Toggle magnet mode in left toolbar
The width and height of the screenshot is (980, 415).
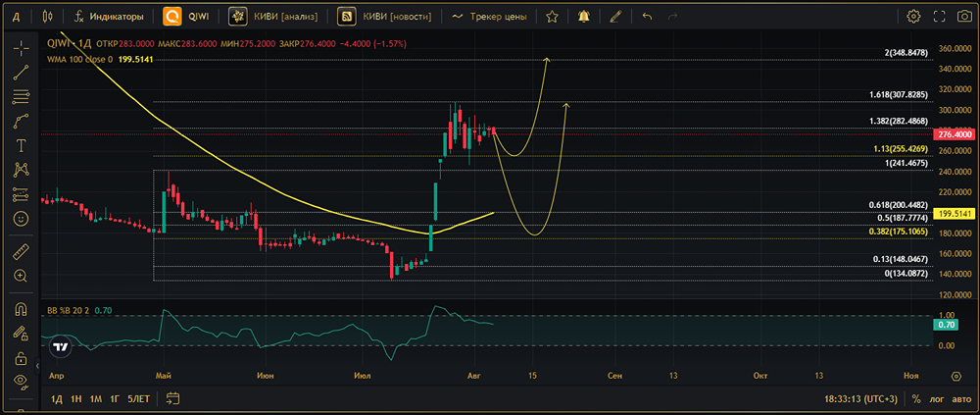pyautogui.click(x=22, y=309)
